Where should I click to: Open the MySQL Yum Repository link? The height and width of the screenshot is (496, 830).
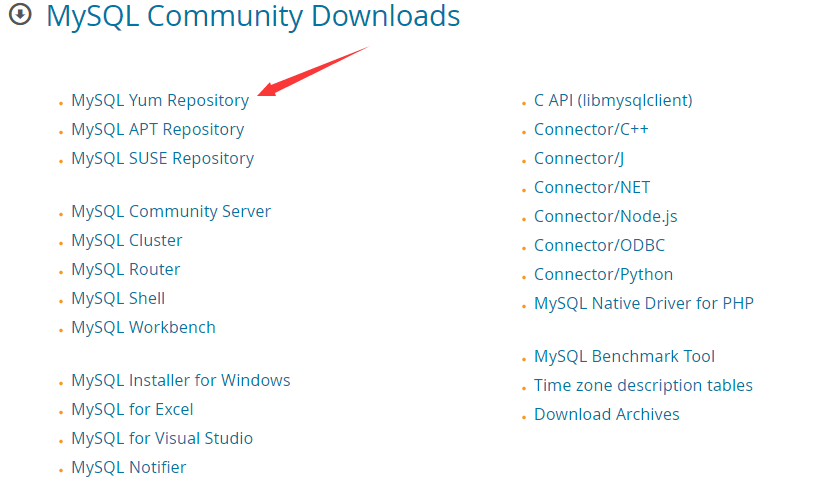tap(160, 101)
